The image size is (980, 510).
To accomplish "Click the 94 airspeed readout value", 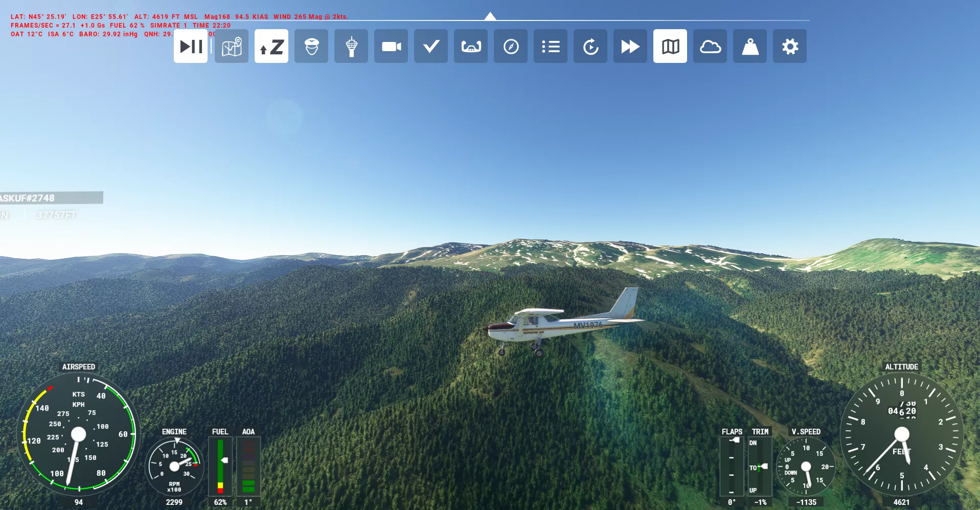I will [x=79, y=502].
